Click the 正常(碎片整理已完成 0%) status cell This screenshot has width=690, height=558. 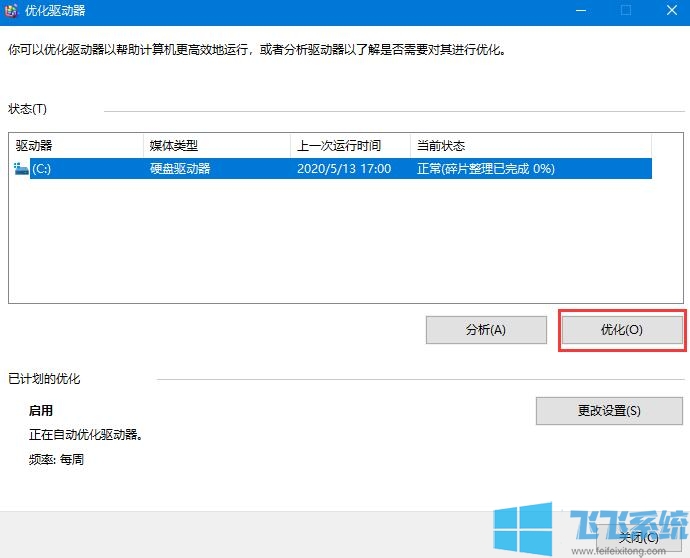tap(485, 169)
